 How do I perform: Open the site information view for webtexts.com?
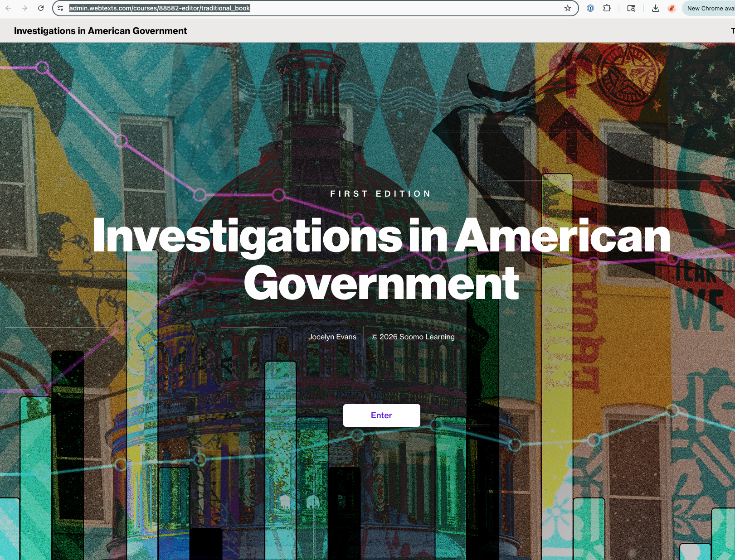pos(60,8)
